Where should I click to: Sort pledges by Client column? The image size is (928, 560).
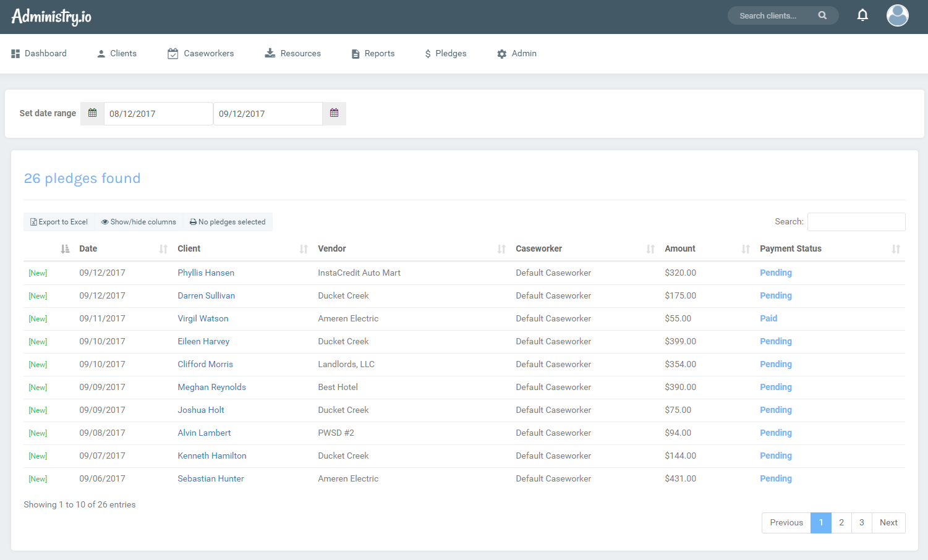(304, 249)
